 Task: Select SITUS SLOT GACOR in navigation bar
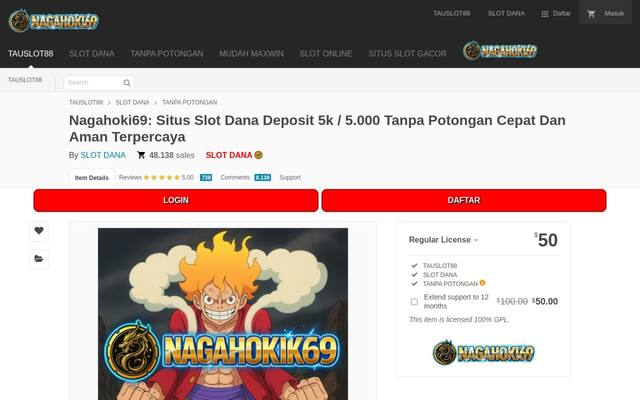407,53
